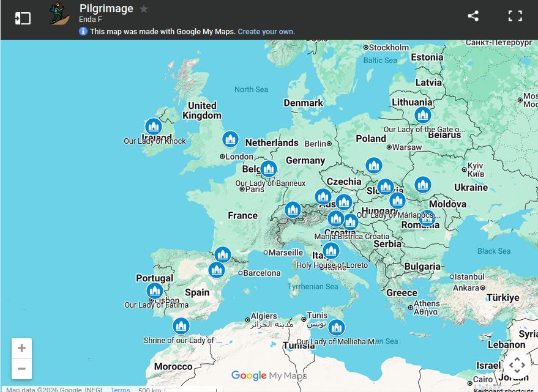
Task: Click the blue info icon in the banner
Action: point(83,31)
